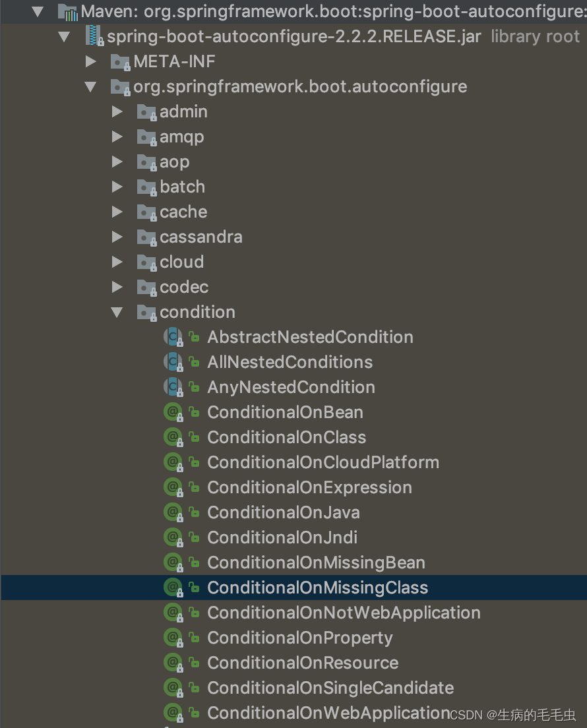
Task: Expand the codec package arrow
Action: point(117,287)
